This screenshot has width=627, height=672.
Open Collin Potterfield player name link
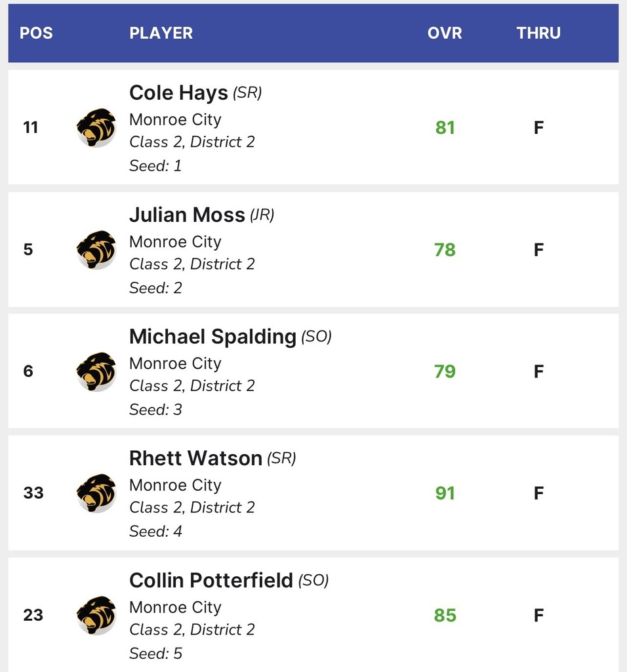point(211,580)
